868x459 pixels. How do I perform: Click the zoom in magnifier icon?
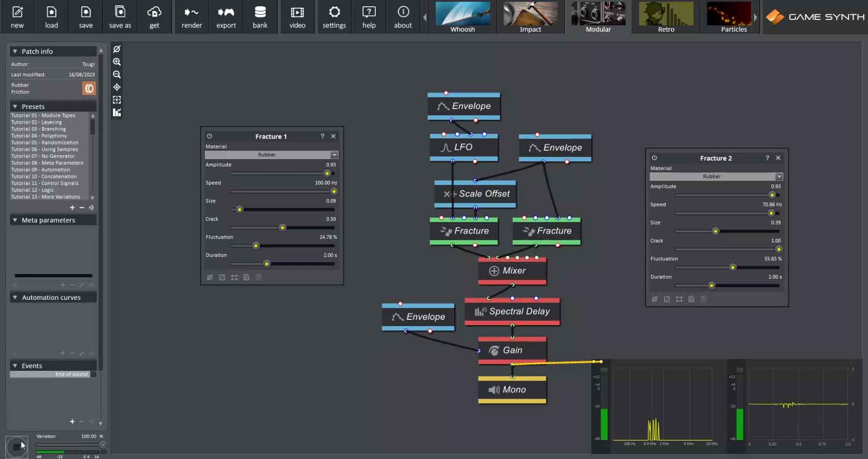pos(117,62)
